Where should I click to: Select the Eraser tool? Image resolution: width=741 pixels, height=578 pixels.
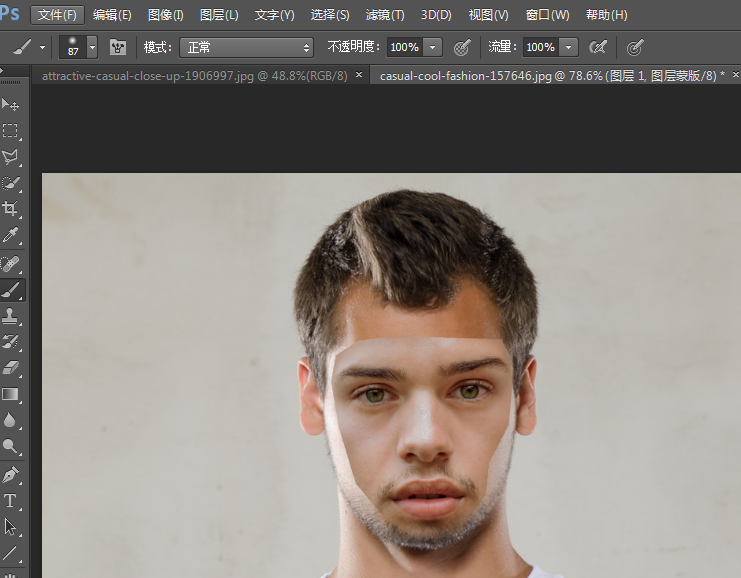11,368
